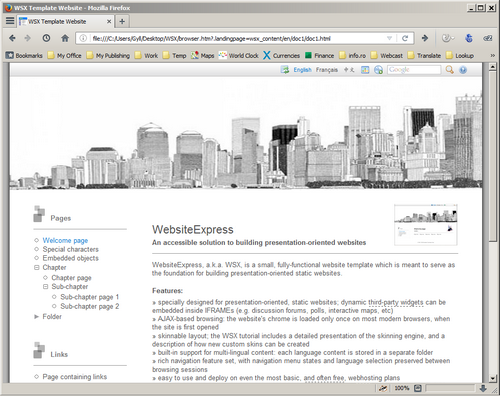Open the address bar history dropdown
500x396 pixels.
pyautogui.click(x=389, y=38)
